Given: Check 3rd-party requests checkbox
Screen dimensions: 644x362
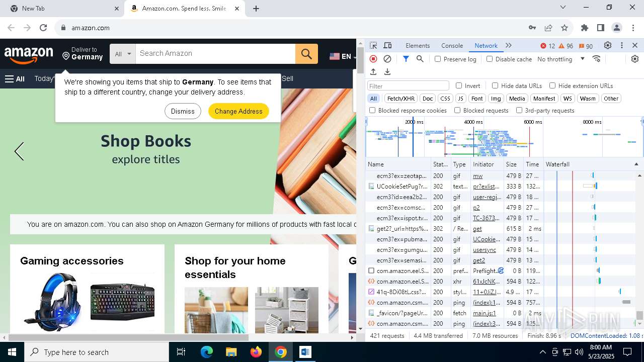Looking at the screenshot, I should (519, 110).
